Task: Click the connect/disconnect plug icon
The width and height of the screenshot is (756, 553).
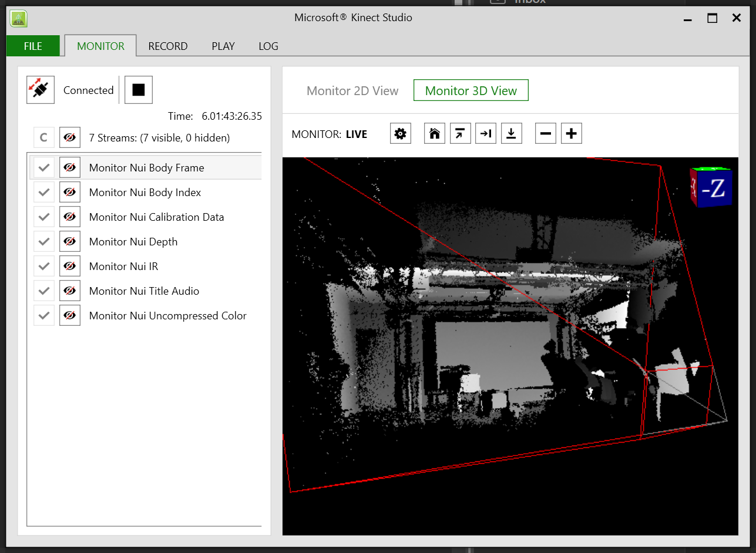Action: coord(41,90)
